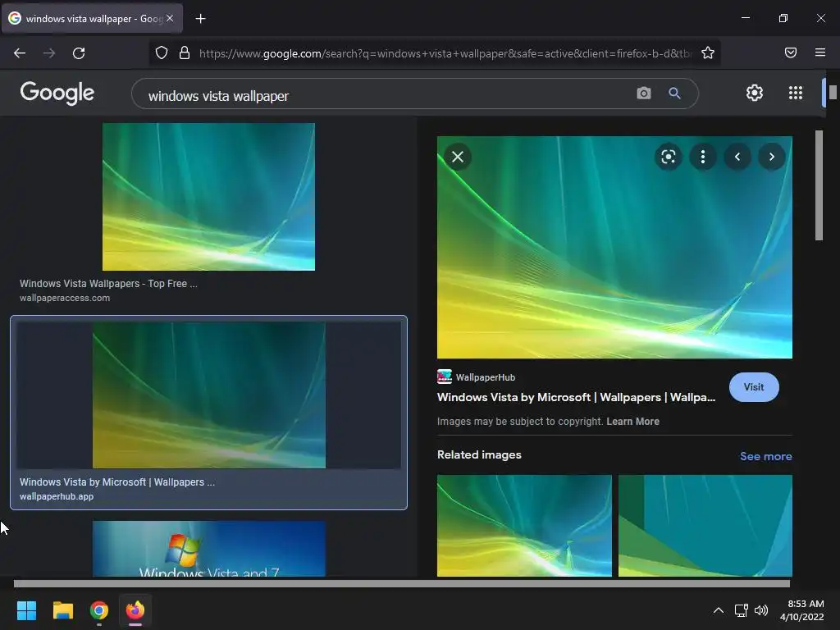Click the Firefox taskbar icon

135,610
